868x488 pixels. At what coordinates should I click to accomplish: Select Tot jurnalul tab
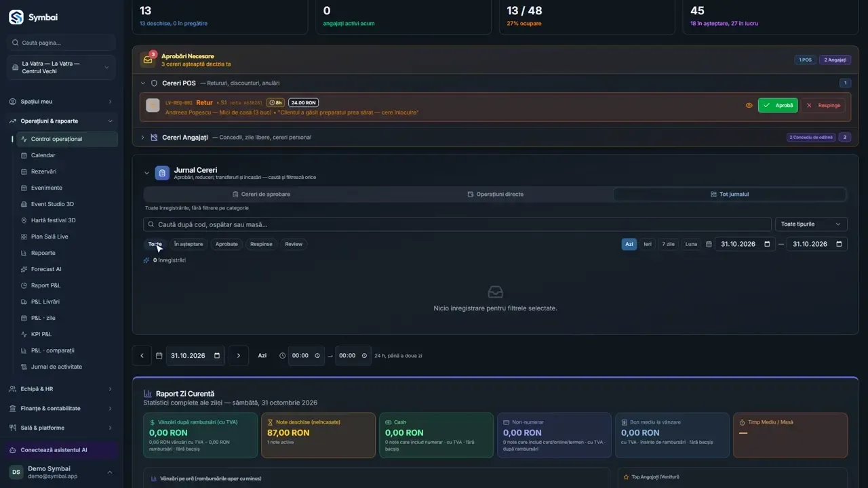[x=730, y=195]
